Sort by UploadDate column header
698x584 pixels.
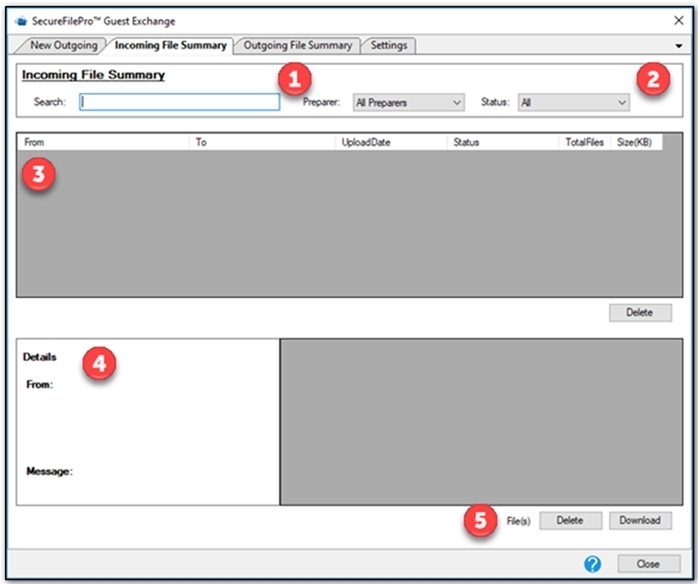tap(391, 142)
